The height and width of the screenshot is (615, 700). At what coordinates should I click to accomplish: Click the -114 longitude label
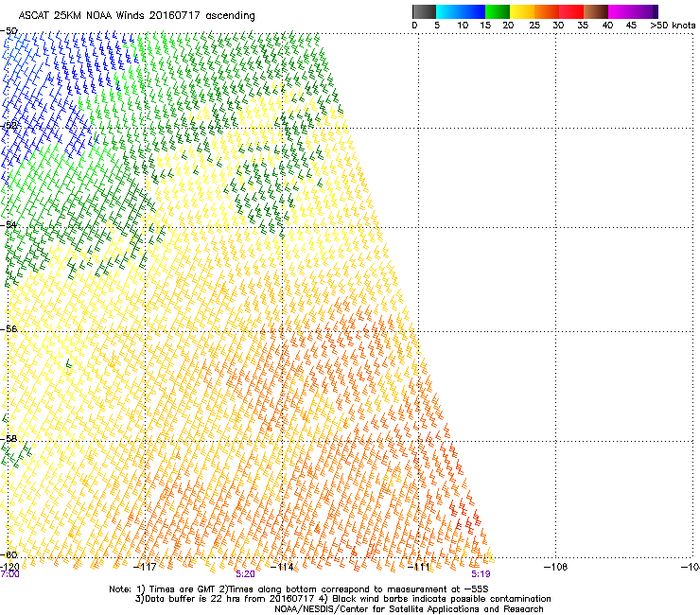(x=282, y=567)
